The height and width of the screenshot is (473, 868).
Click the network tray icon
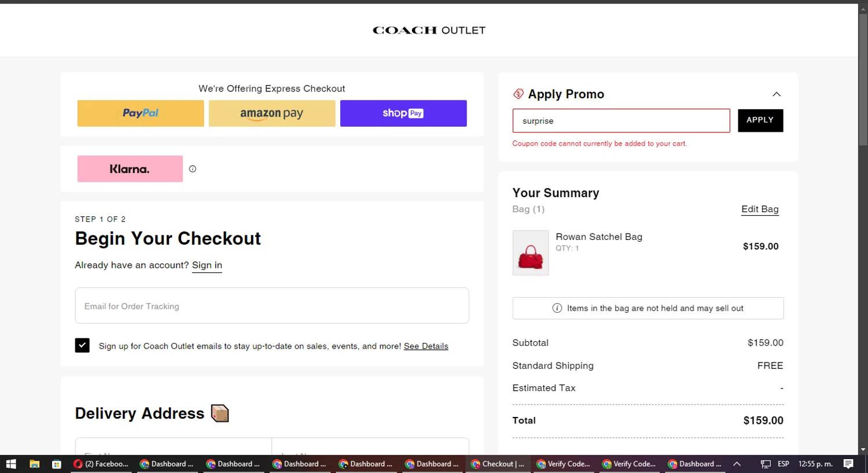[766, 464]
